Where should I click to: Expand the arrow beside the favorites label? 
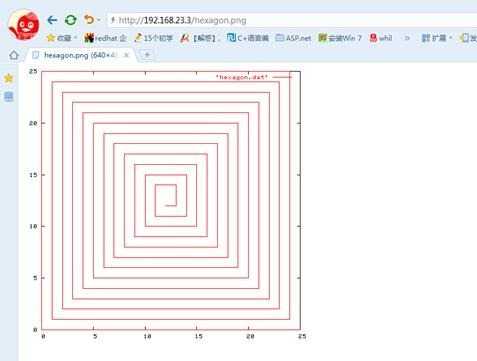tap(75, 38)
